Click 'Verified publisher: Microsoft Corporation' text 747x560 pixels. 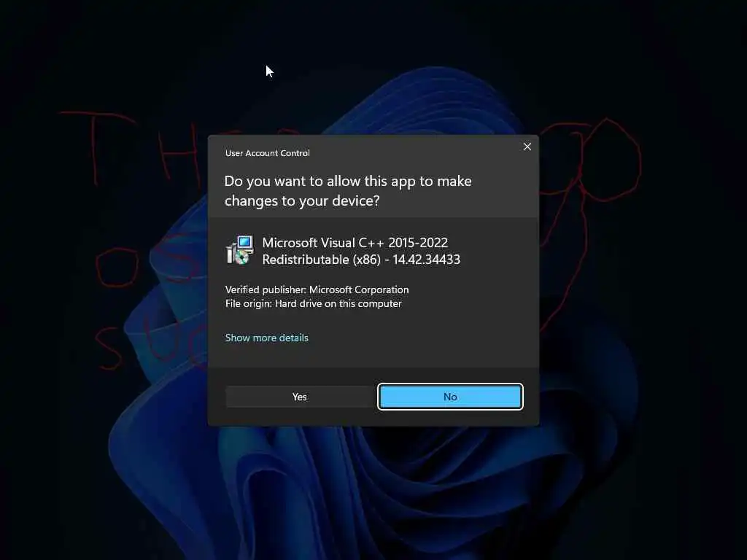(x=317, y=289)
